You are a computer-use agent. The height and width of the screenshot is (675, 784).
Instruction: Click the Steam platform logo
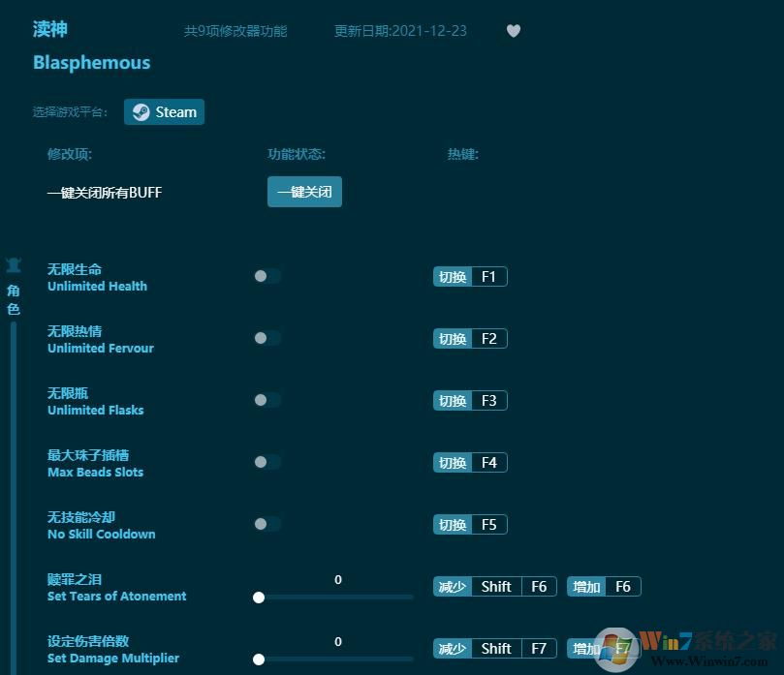click(x=140, y=111)
